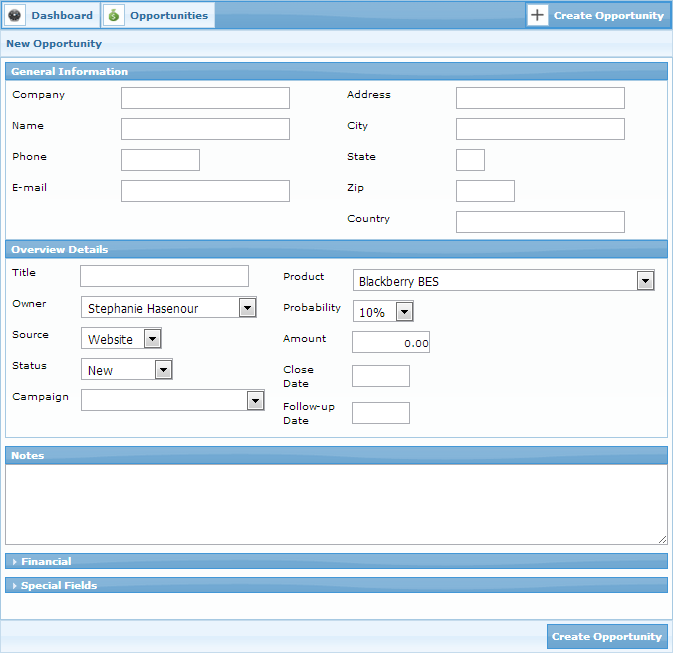The height and width of the screenshot is (654, 674).
Task: Open the Campaign dropdown
Action: 254,400
